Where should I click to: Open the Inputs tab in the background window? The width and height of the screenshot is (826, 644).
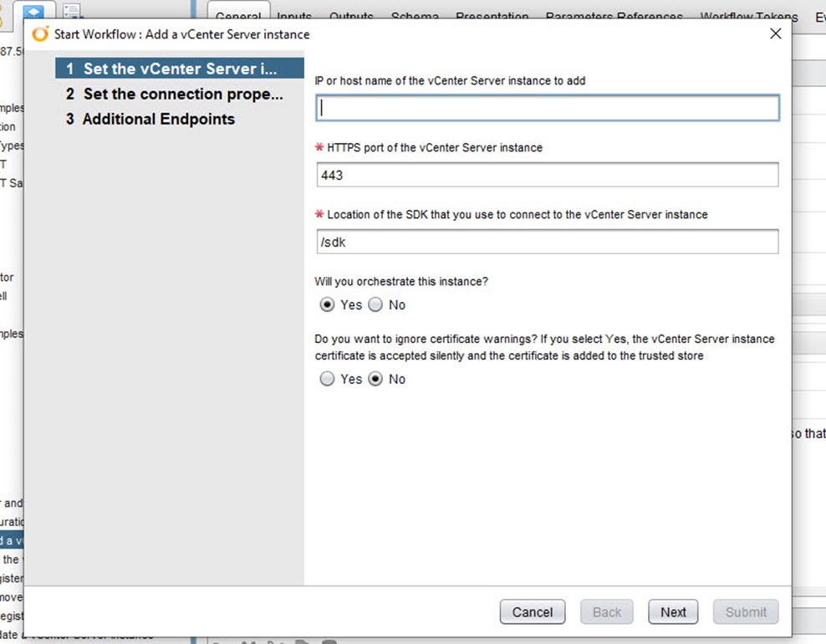[x=294, y=16]
